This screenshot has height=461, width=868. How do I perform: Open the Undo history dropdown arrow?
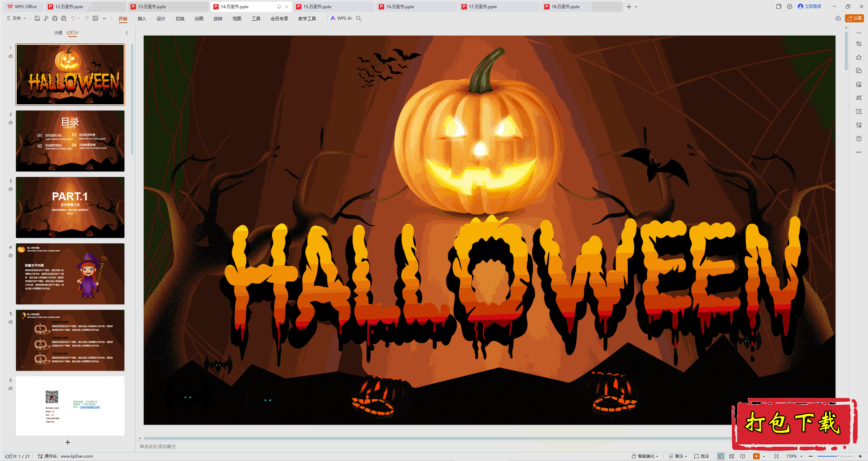coord(79,18)
